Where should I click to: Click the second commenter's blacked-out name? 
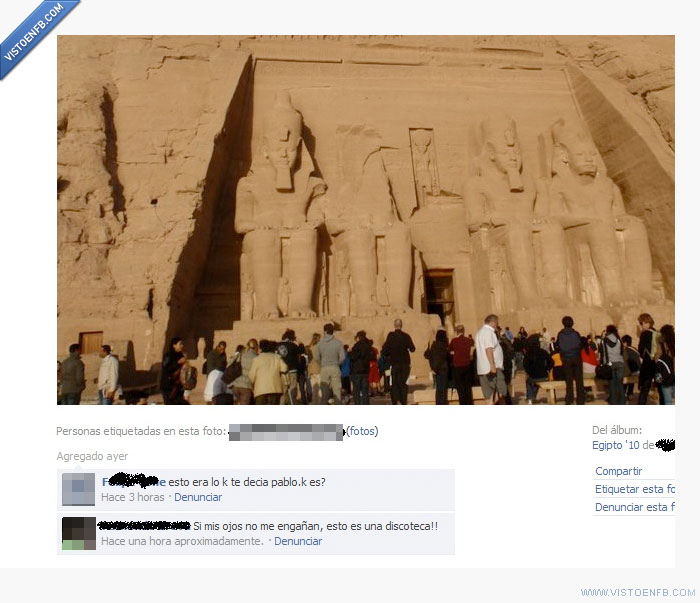click(x=144, y=526)
